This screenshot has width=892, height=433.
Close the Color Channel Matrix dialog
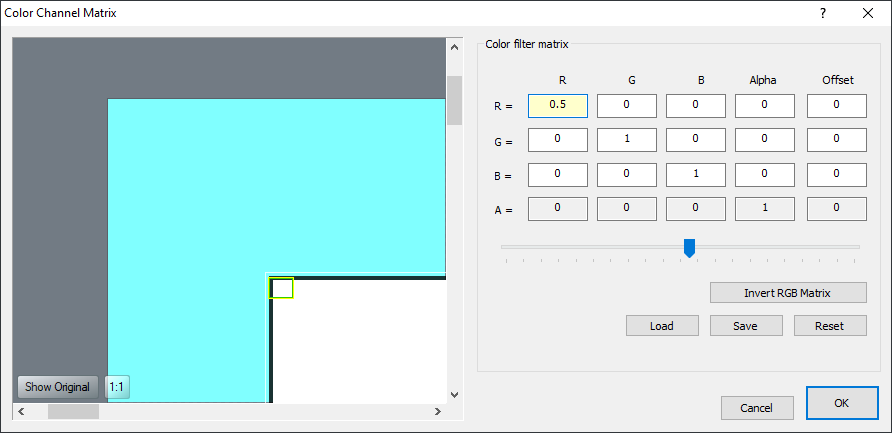point(867,13)
